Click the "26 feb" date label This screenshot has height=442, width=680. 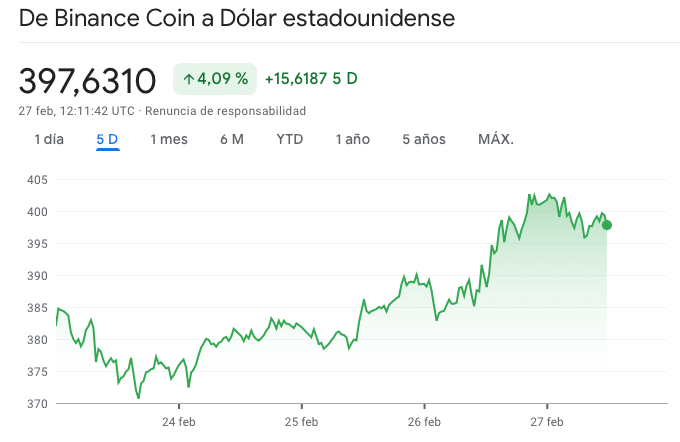(x=425, y=421)
